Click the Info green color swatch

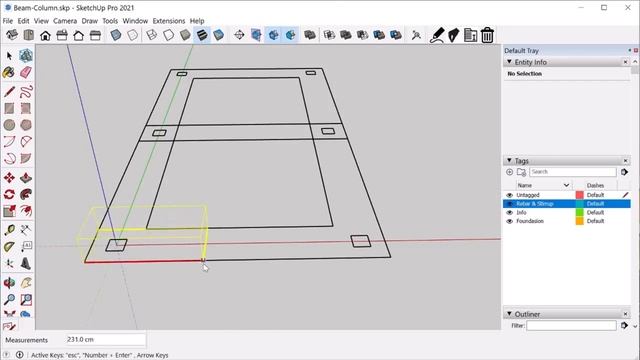pos(580,212)
